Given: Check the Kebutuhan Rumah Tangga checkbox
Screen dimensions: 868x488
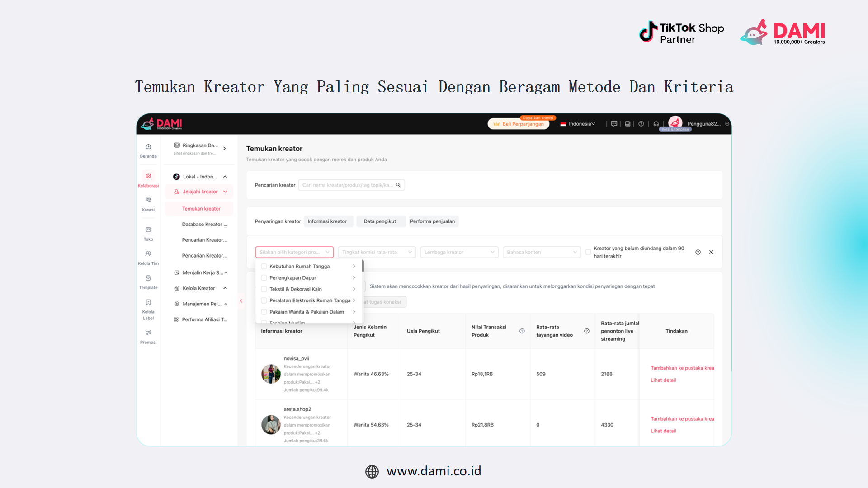Looking at the screenshot, I should (264, 267).
